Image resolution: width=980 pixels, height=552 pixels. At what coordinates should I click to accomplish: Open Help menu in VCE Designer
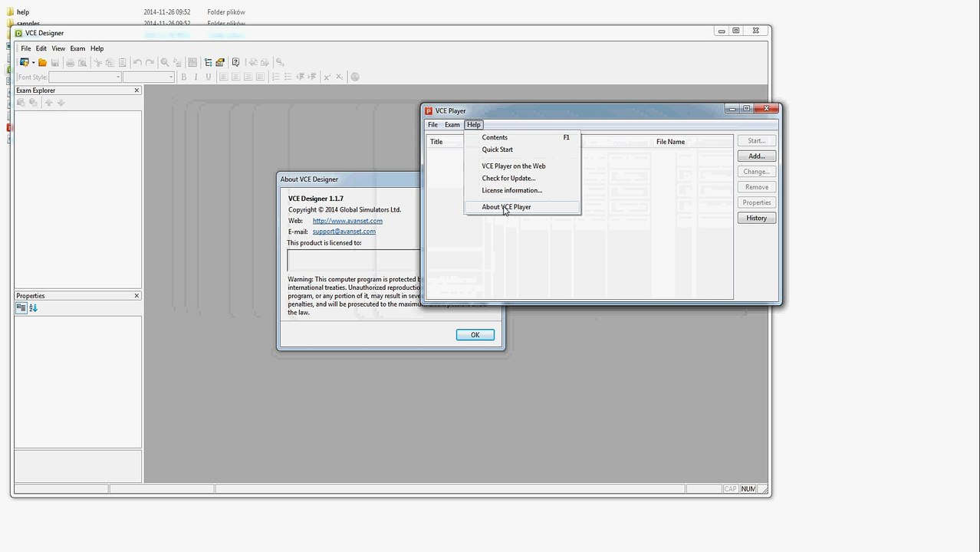click(97, 48)
